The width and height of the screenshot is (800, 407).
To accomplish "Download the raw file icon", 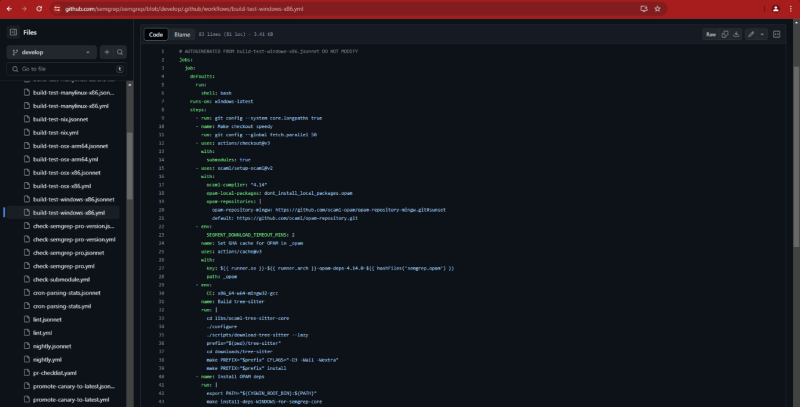I will [x=736, y=34].
